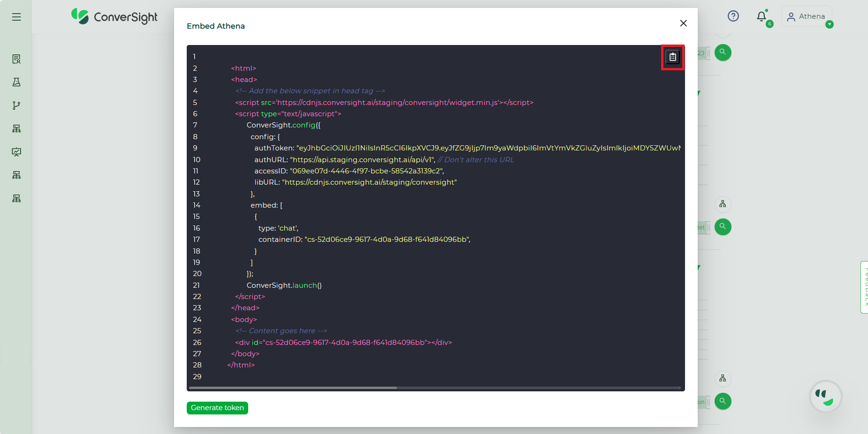Click the Generate token button

pyautogui.click(x=217, y=408)
